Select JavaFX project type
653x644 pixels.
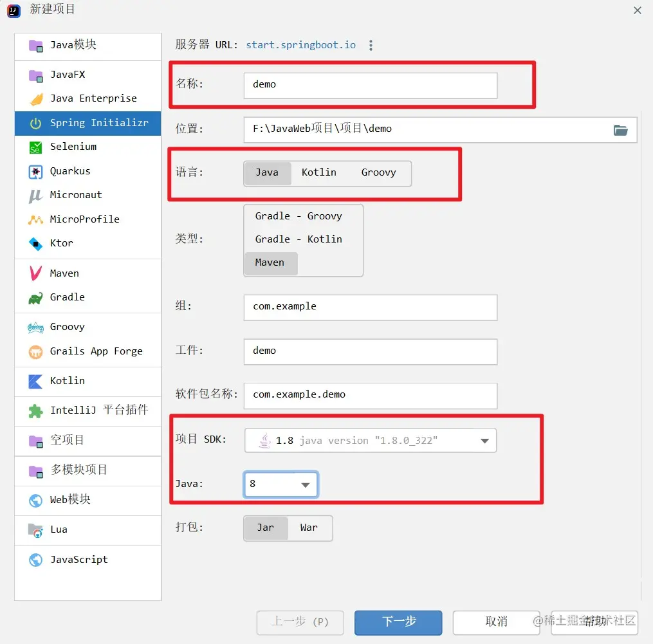click(88, 75)
